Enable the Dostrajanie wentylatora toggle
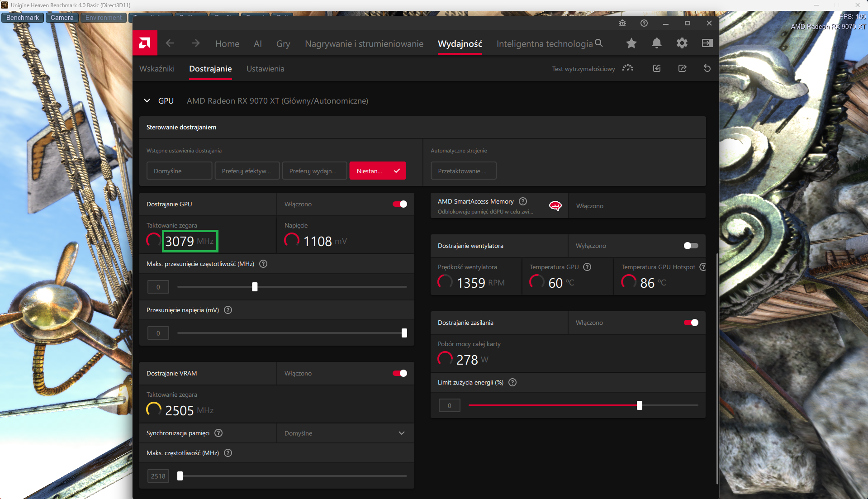The width and height of the screenshot is (868, 499). pyautogui.click(x=691, y=246)
